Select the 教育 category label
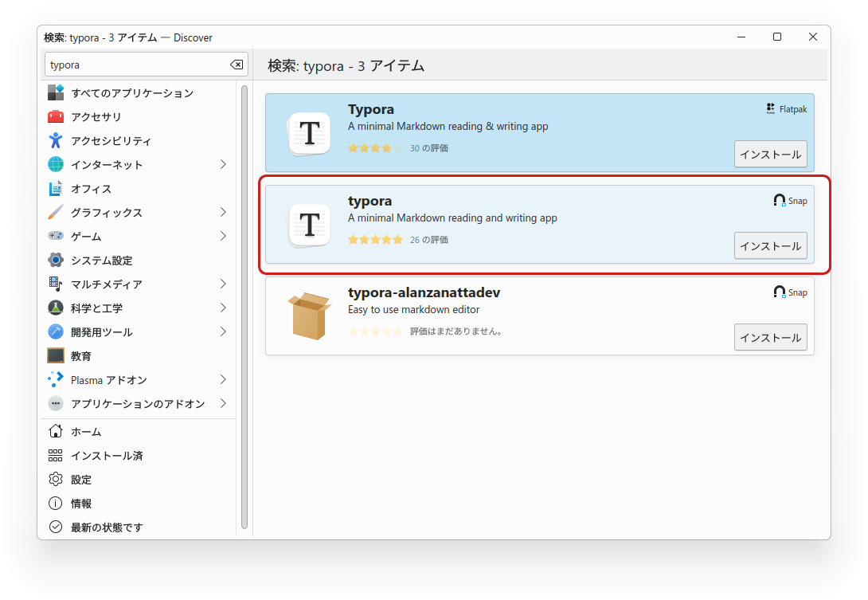 (80, 356)
